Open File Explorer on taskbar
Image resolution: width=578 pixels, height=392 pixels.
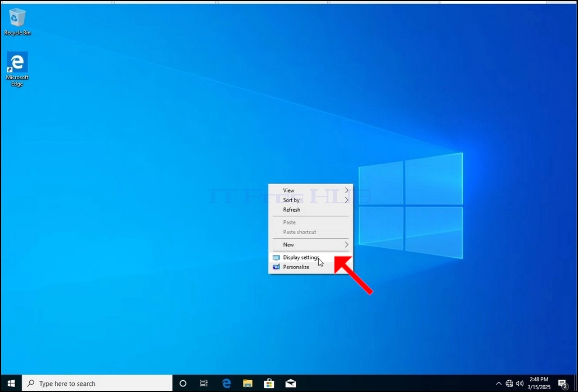(x=248, y=384)
